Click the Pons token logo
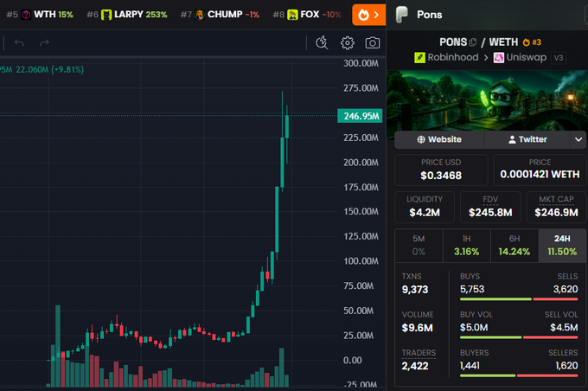This screenshot has height=391, width=588. (x=401, y=15)
